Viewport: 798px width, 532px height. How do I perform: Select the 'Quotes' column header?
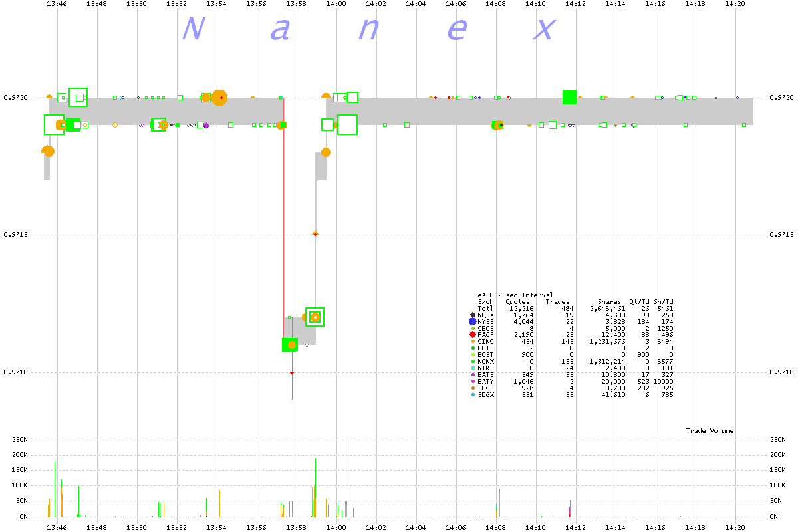(x=518, y=301)
